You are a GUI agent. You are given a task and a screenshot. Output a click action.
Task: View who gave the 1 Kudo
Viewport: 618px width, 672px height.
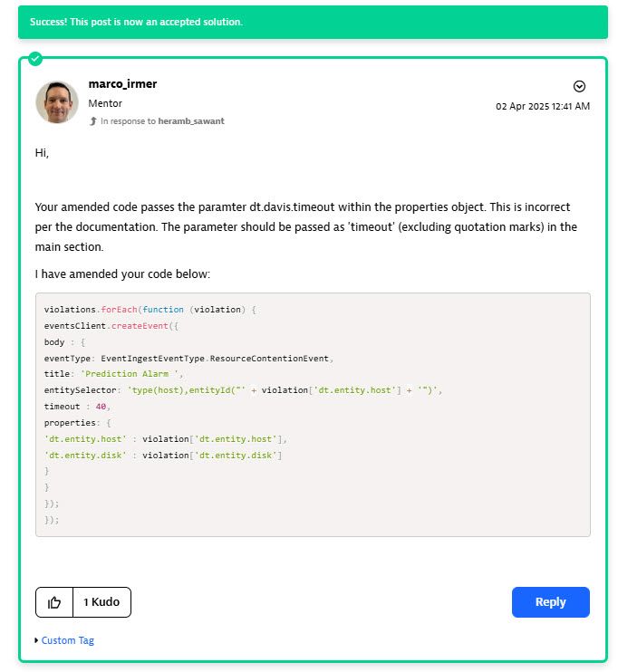[x=101, y=602]
